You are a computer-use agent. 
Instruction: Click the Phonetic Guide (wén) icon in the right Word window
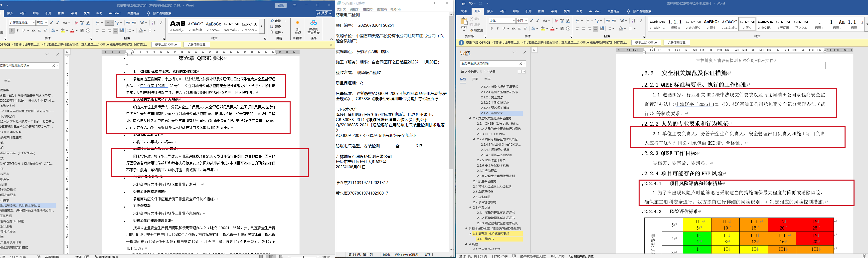[562, 21]
